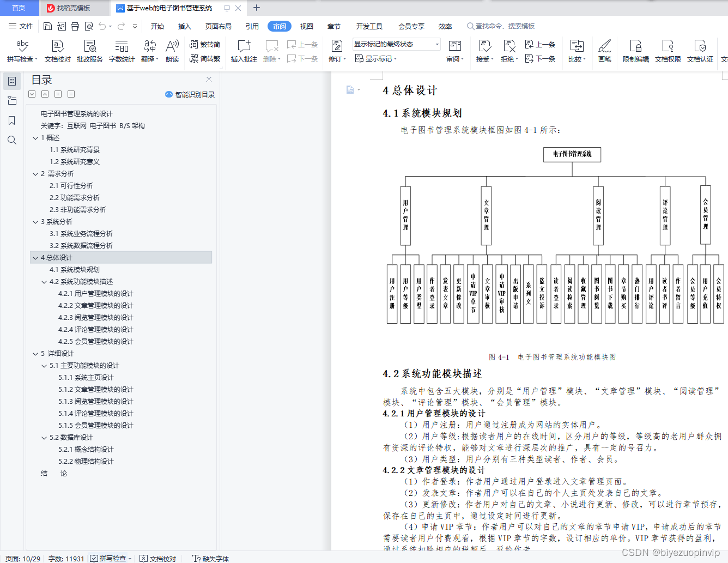Image resolution: width=728 pixels, height=563 pixels.
Task: Open the 审阅 review pane icon
Action: (x=455, y=46)
